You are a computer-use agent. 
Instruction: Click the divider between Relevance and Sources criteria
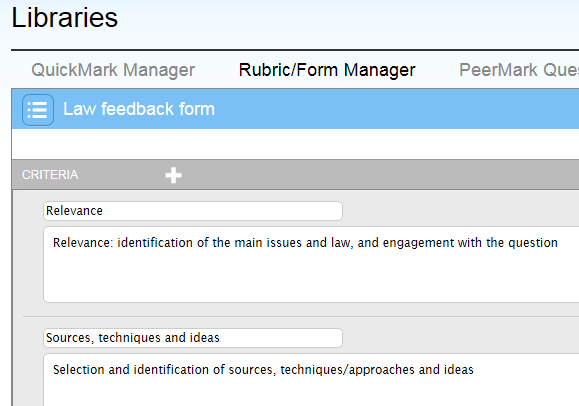pos(301,316)
